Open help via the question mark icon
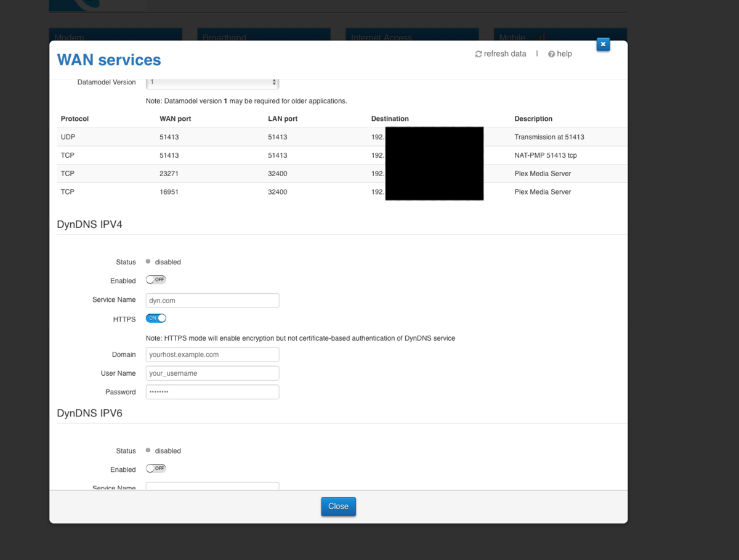 (552, 54)
